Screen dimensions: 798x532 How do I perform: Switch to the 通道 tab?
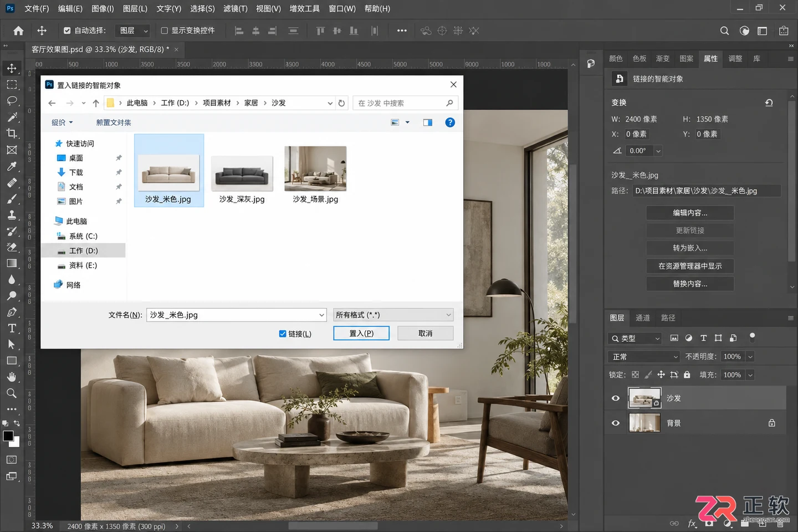pyautogui.click(x=643, y=318)
